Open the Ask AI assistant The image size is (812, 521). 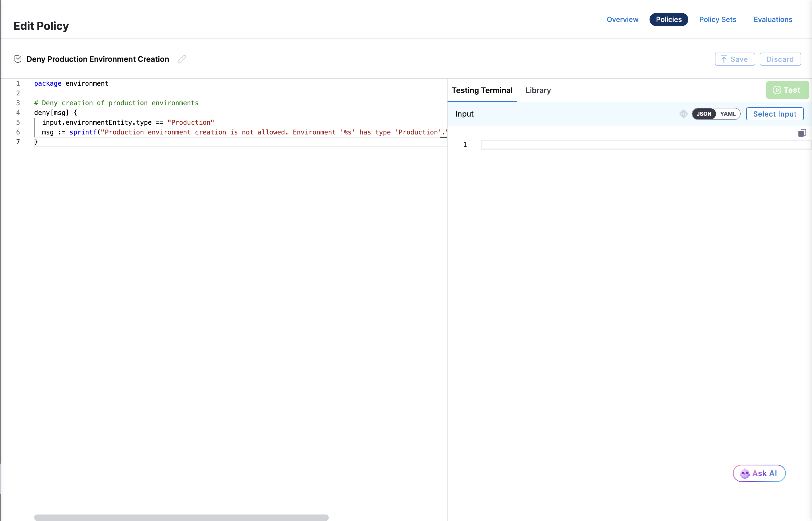[x=759, y=473]
